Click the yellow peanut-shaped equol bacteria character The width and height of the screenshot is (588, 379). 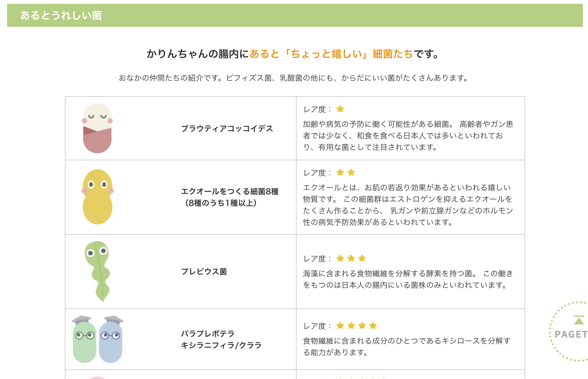click(x=98, y=197)
